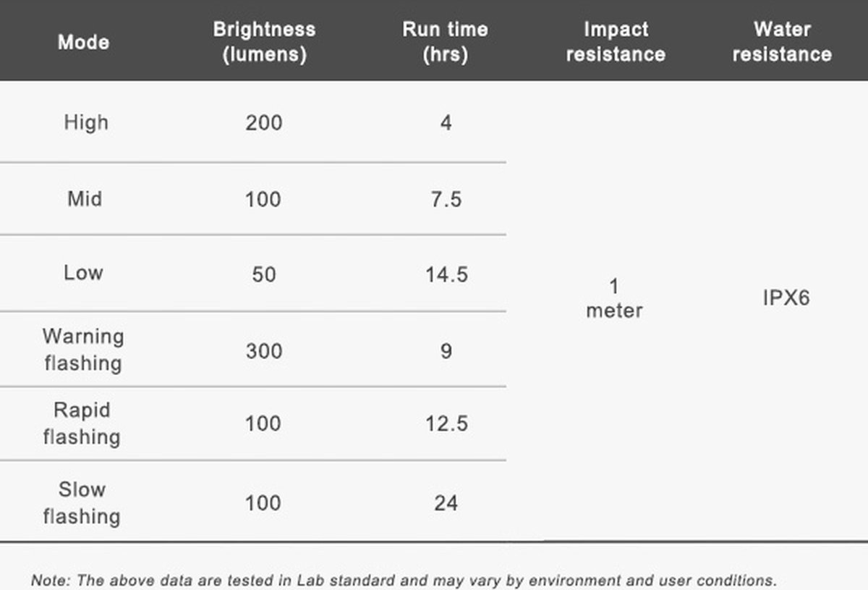Click the 300 lumens brightness value
Viewport: 868px width, 590px height.
263,352
